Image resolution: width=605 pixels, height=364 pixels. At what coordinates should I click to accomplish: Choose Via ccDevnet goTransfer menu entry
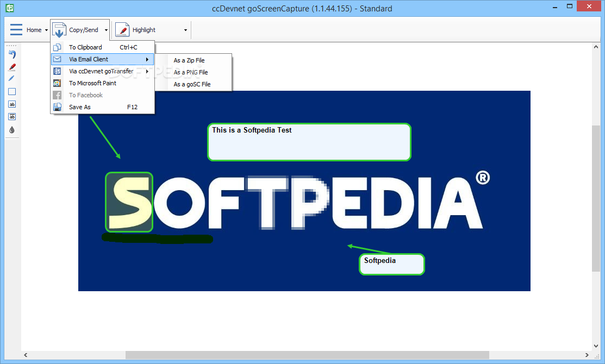103,71
